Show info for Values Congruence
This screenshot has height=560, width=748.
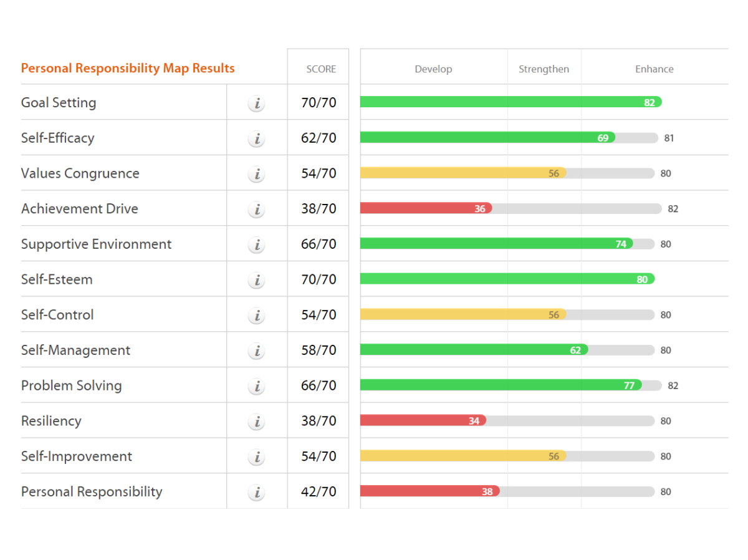[x=256, y=174]
